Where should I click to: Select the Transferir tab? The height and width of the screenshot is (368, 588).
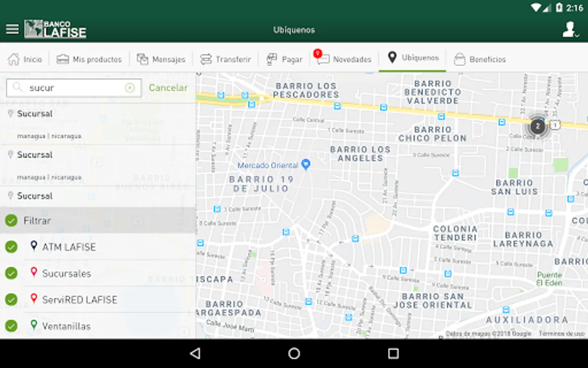[x=225, y=59]
